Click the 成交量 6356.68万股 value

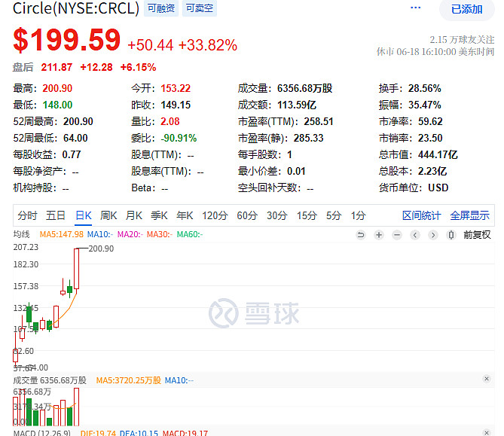[x=304, y=88]
